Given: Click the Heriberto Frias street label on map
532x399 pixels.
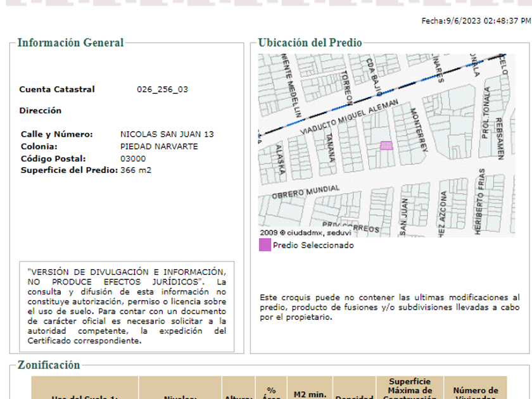Looking at the screenshot, I should pyautogui.click(x=481, y=201).
